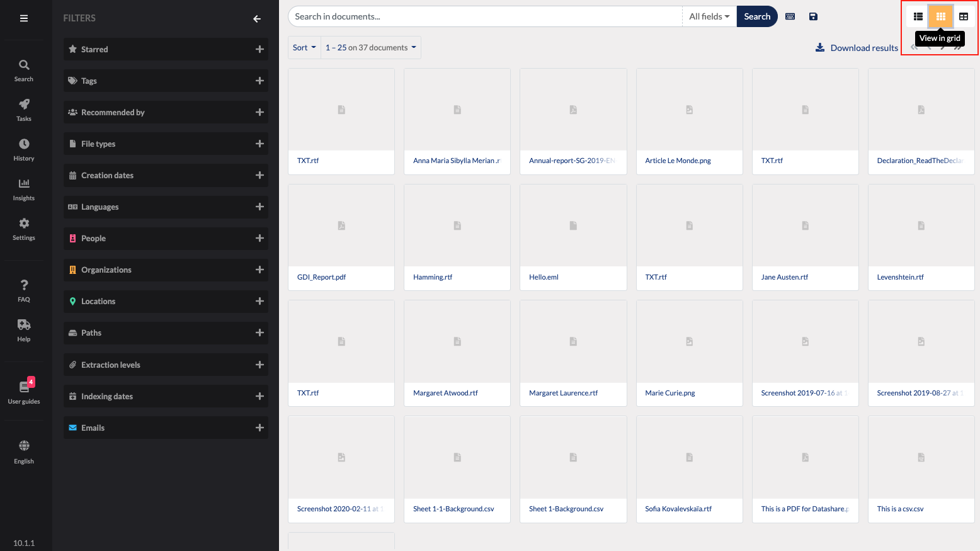980x551 pixels.
Task: Open Help with the ambulance icon
Action: (x=24, y=330)
